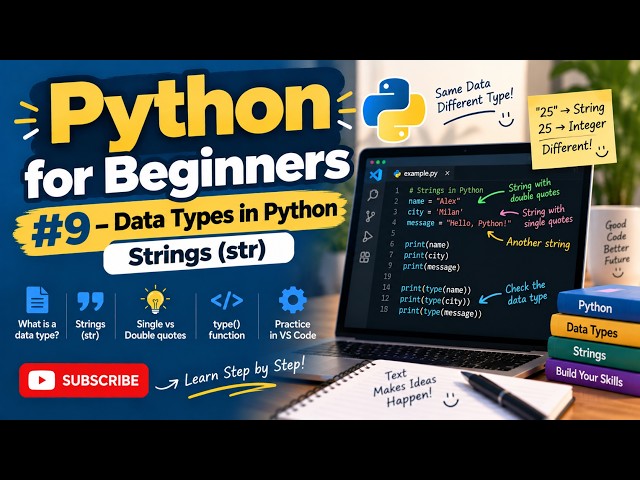The height and width of the screenshot is (480, 640).
Task: Click the blue 'Python' book spine
Action: tap(598, 304)
